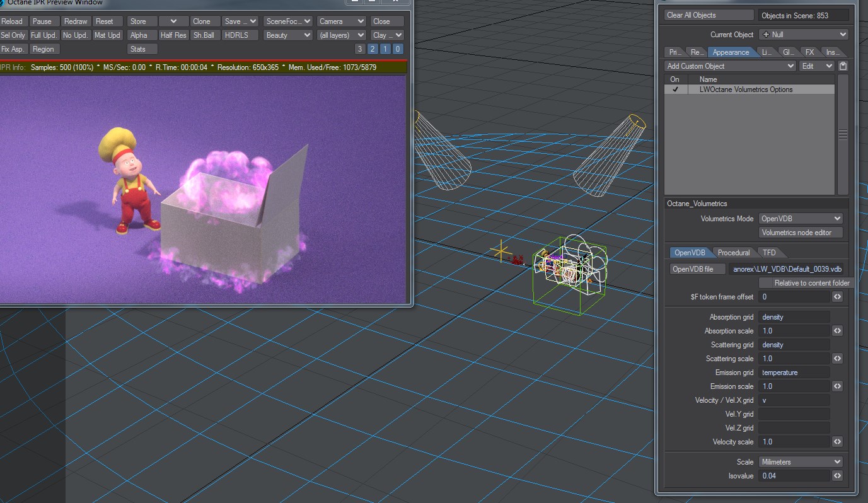The height and width of the screenshot is (503, 868).
Task: Open the Camera dropdown in IPR window
Action: [x=341, y=21]
